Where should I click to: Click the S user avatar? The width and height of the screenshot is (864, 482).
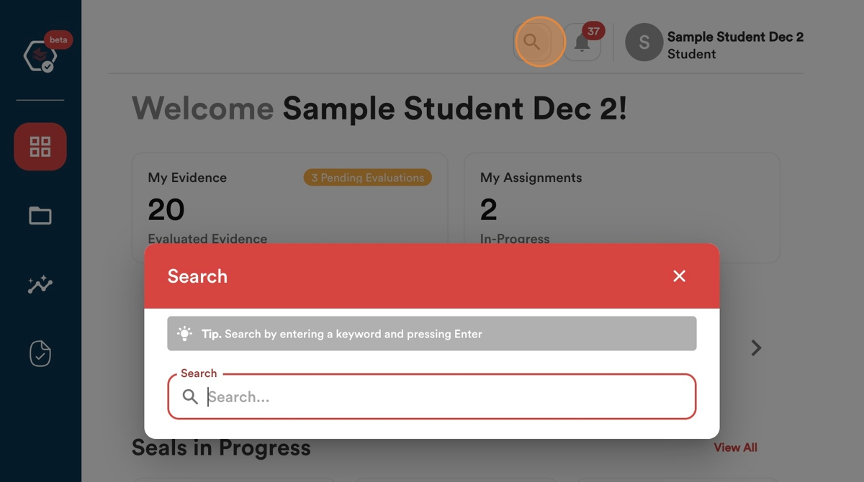tap(644, 42)
